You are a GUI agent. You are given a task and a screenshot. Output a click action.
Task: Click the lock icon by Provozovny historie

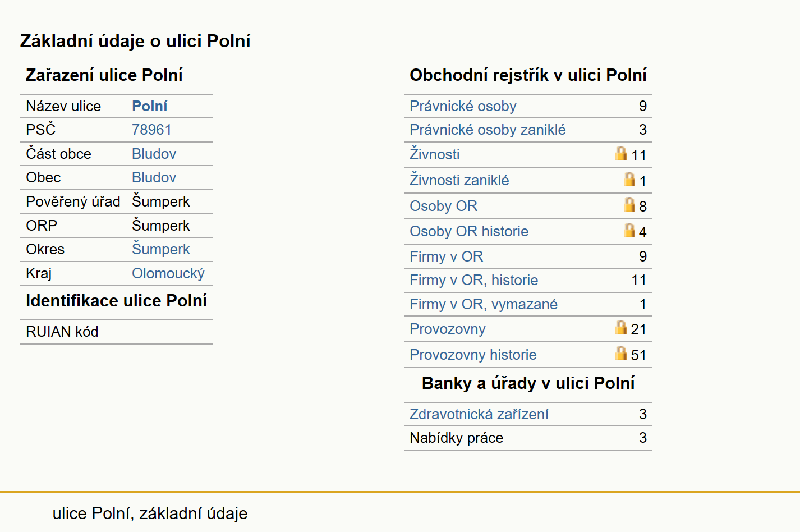pos(620,353)
